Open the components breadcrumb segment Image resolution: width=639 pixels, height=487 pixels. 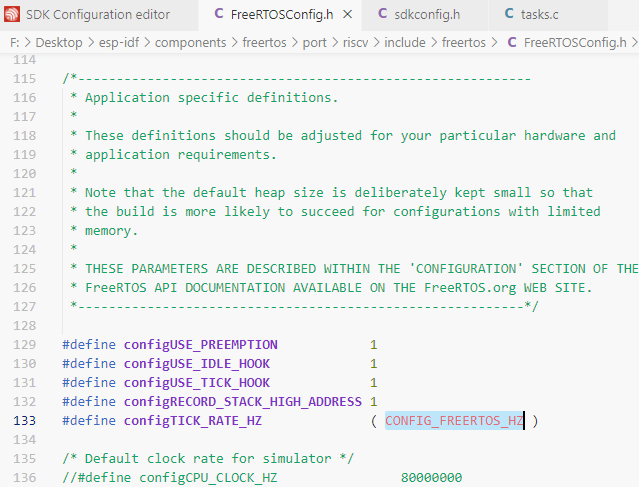point(190,42)
